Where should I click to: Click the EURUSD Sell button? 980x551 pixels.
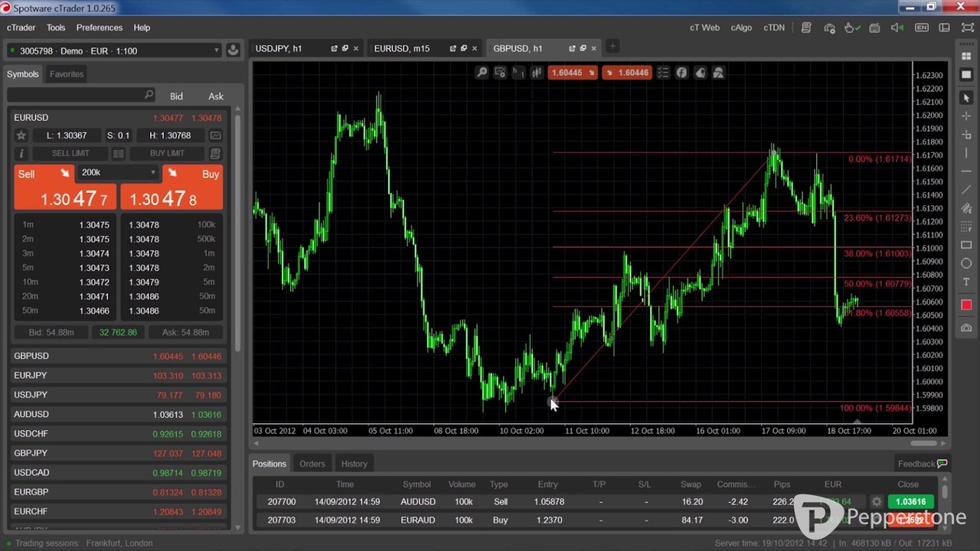tap(65, 187)
